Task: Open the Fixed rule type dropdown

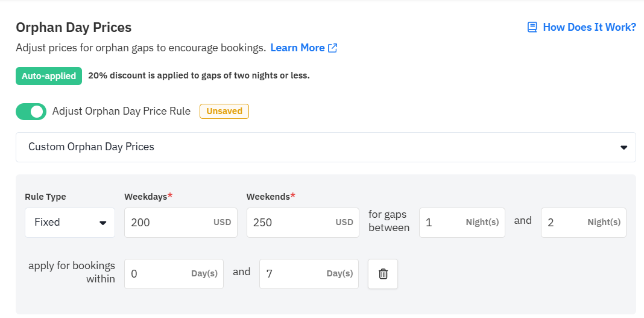Action: (x=70, y=223)
